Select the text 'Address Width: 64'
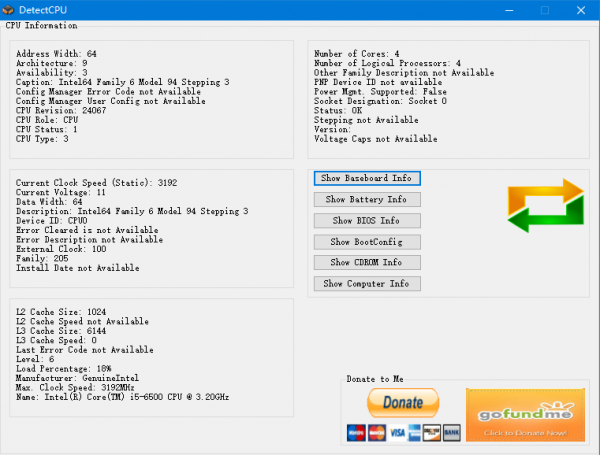 click(56, 54)
